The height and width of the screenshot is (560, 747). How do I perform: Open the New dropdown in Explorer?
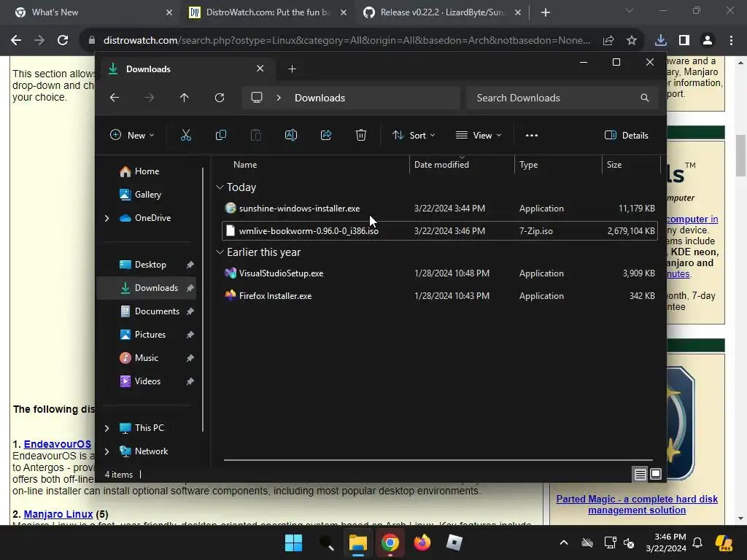click(132, 135)
